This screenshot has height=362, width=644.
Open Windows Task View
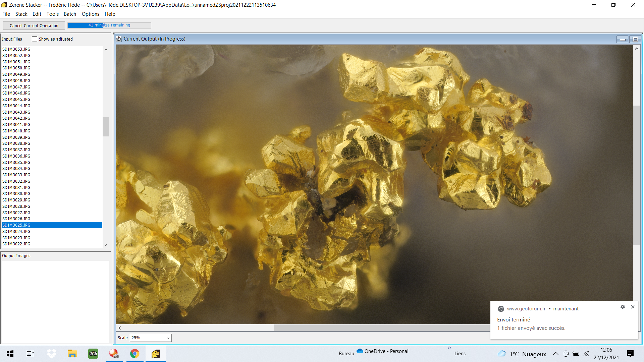pyautogui.click(x=30, y=354)
